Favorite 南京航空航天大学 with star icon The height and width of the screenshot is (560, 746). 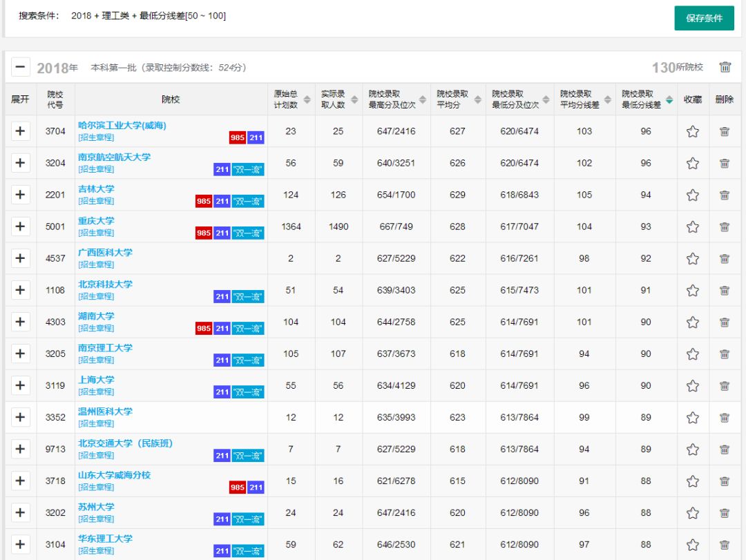[x=693, y=163]
